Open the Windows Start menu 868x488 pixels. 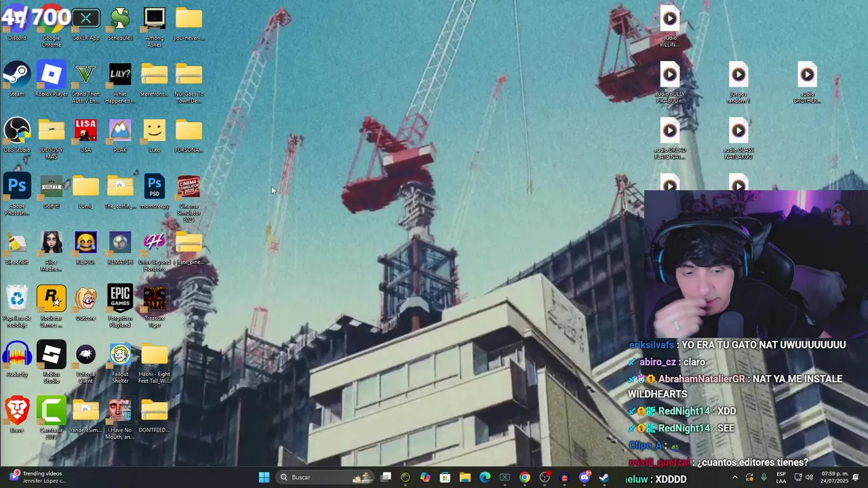coord(264,477)
